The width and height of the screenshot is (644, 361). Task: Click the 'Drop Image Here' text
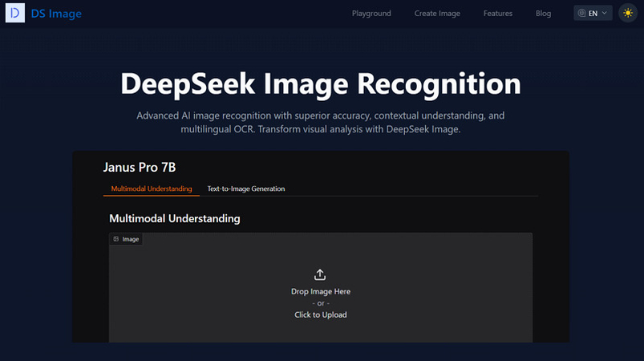coord(321,291)
